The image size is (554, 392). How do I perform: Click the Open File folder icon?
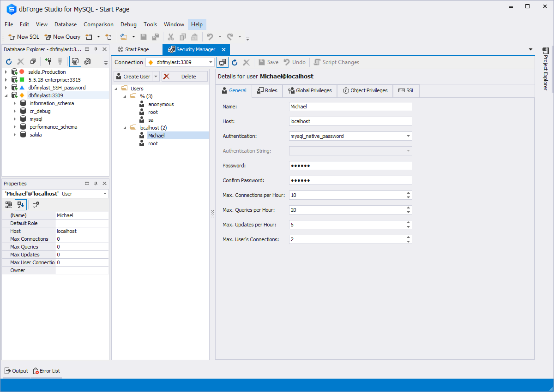pyautogui.click(x=123, y=37)
